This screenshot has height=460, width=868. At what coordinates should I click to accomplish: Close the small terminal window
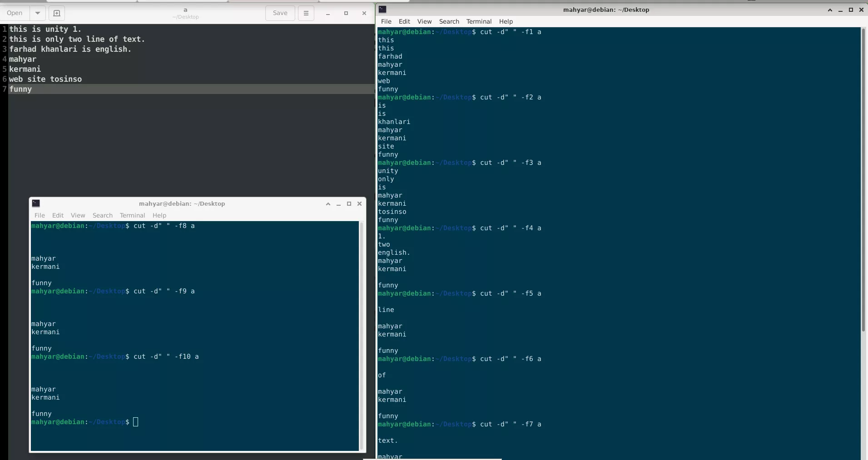pos(359,204)
